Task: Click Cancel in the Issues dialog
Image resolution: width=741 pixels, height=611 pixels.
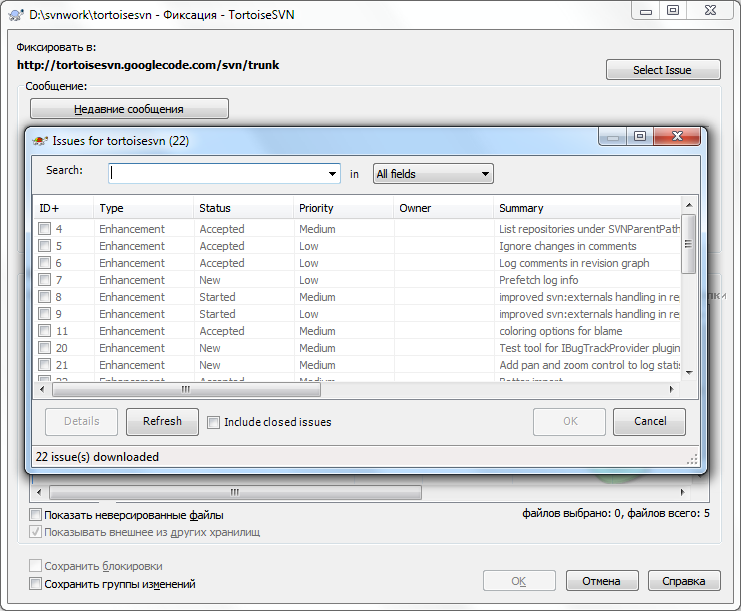Action: click(649, 422)
